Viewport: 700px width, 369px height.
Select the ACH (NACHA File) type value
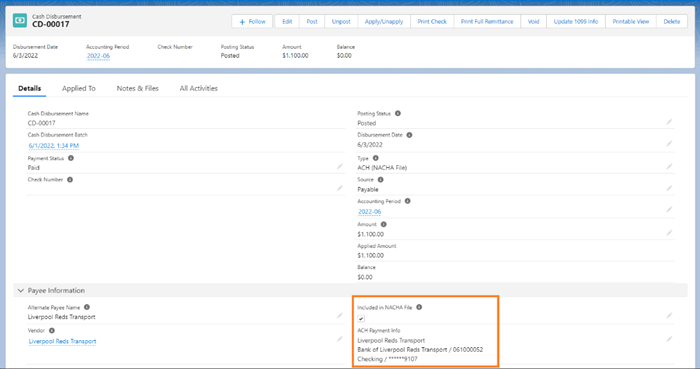(382, 168)
